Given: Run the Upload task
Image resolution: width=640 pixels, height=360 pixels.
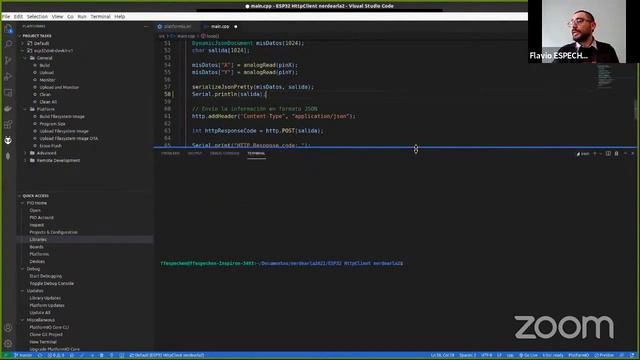Looking at the screenshot, I should point(47,73).
